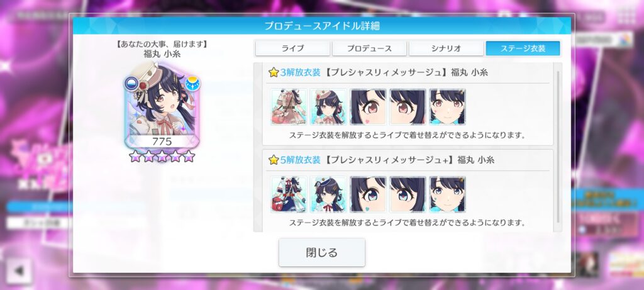Click the 閉じる button
The width and height of the screenshot is (644, 290).
[321, 252]
